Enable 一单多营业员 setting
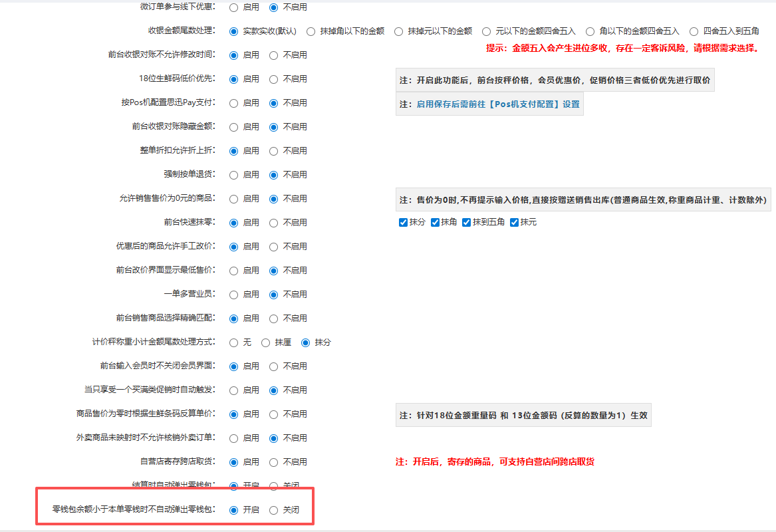The image size is (776, 532). (x=233, y=295)
